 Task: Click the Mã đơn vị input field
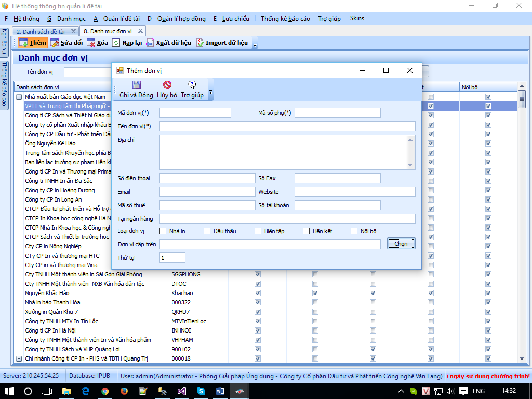click(195, 113)
